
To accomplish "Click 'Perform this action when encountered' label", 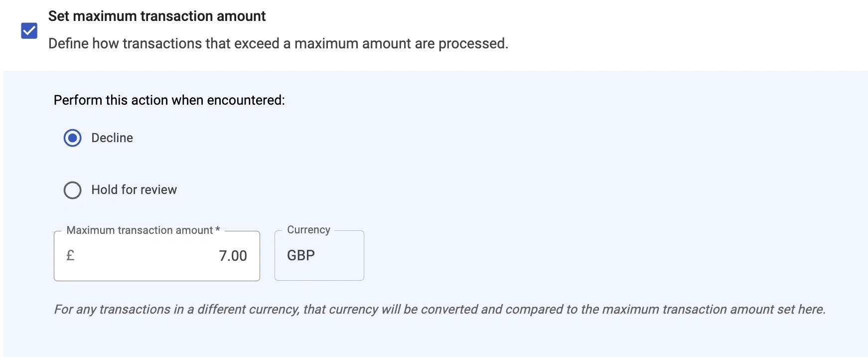I will pyautogui.click(x=169, y=100).
